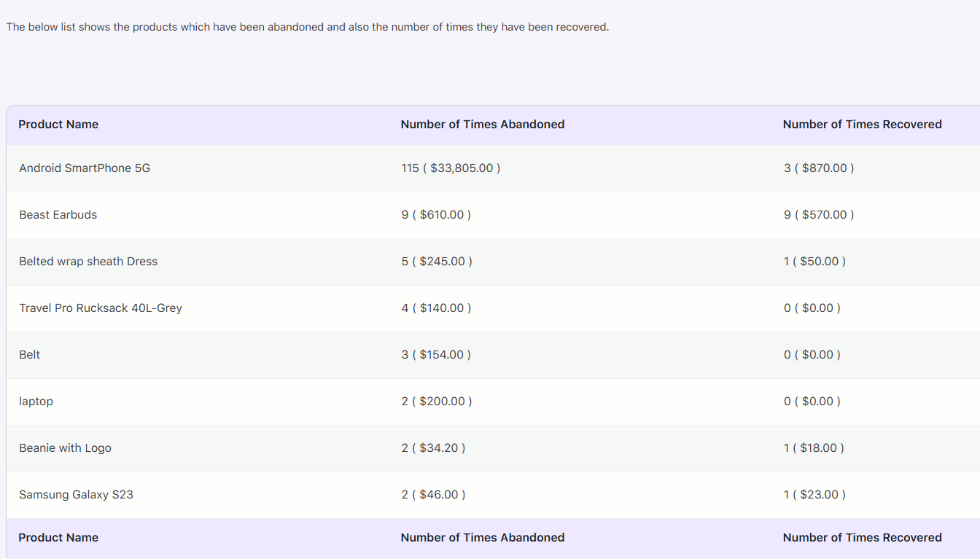Click Travel Pro Rucksack 40L-Grey product name
The width and height of the screenshot is (980, 559).
[x=101, y=308]
